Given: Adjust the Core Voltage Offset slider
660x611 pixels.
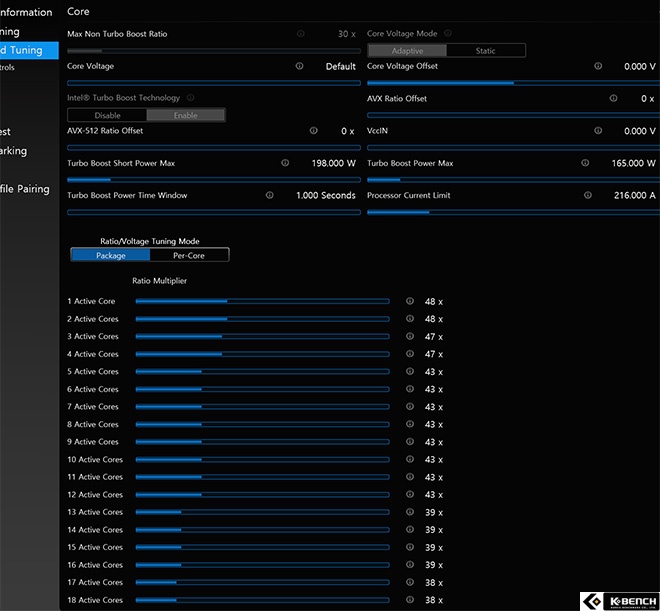Looking at the screenshot, I should point(514,83).
